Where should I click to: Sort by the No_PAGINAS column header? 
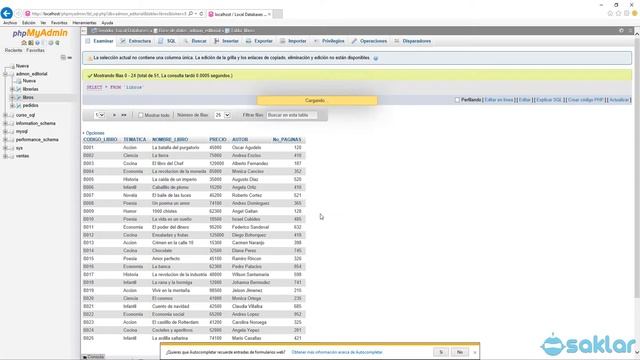coord(287,140)
